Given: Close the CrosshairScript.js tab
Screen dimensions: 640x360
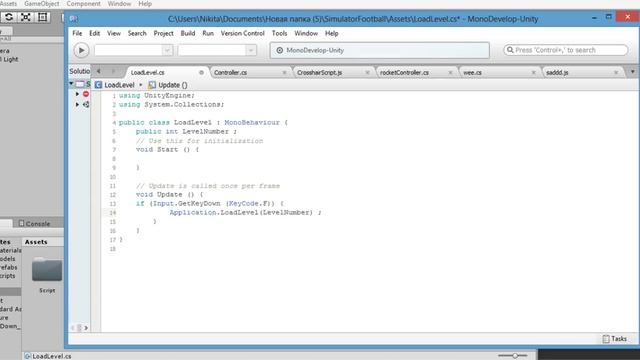Looking at the screenshot, I should [x=367, y=72].
